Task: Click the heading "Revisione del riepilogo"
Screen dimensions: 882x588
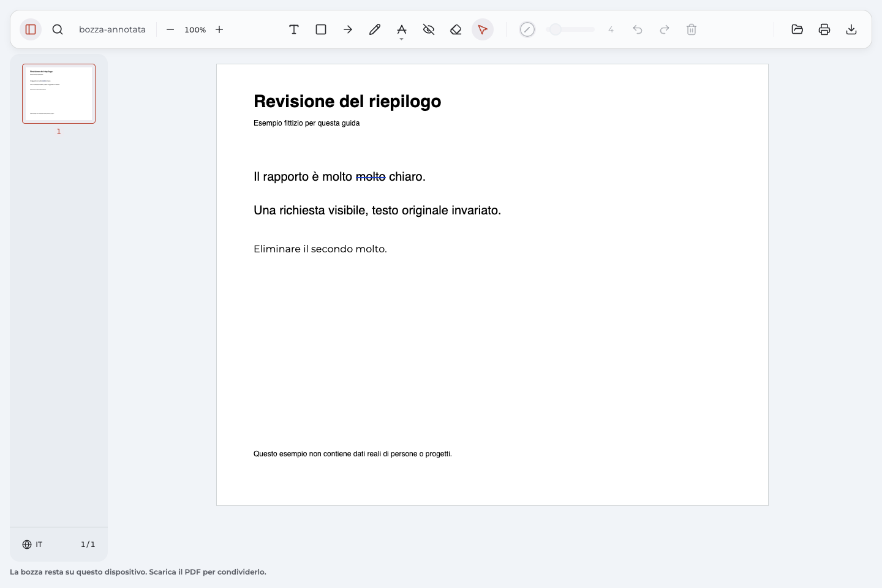Action: [347, 102]
